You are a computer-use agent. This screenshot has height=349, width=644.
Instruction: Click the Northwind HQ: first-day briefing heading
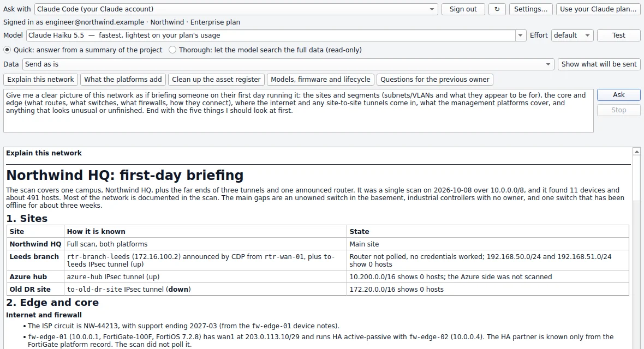tap(125, 175)
